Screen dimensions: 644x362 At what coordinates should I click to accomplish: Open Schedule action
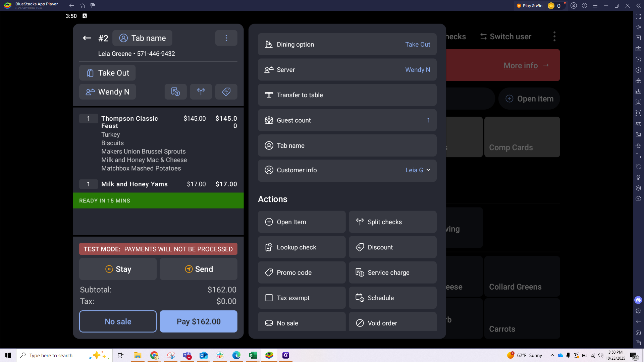click(392, 298)
